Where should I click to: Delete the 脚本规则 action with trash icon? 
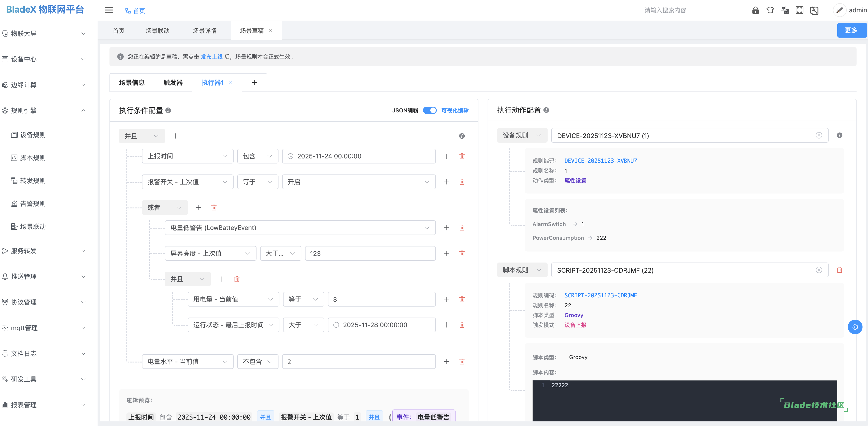point(839,270)
